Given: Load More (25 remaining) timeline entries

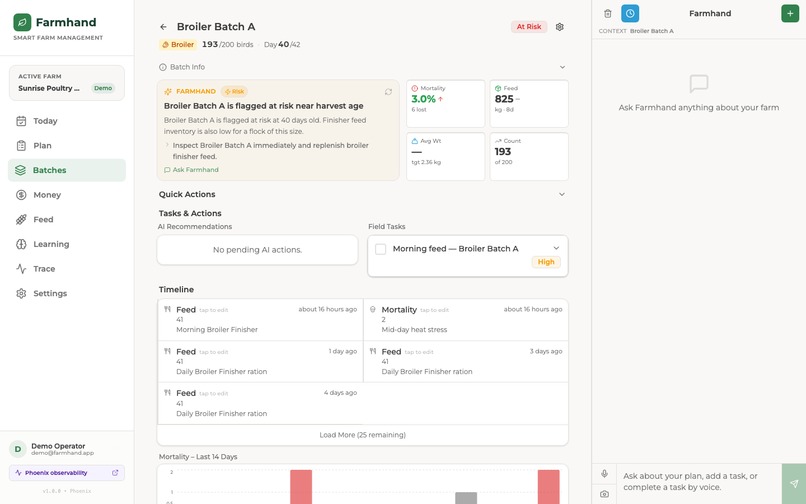Looking at the screenshot, I should 362,435.
